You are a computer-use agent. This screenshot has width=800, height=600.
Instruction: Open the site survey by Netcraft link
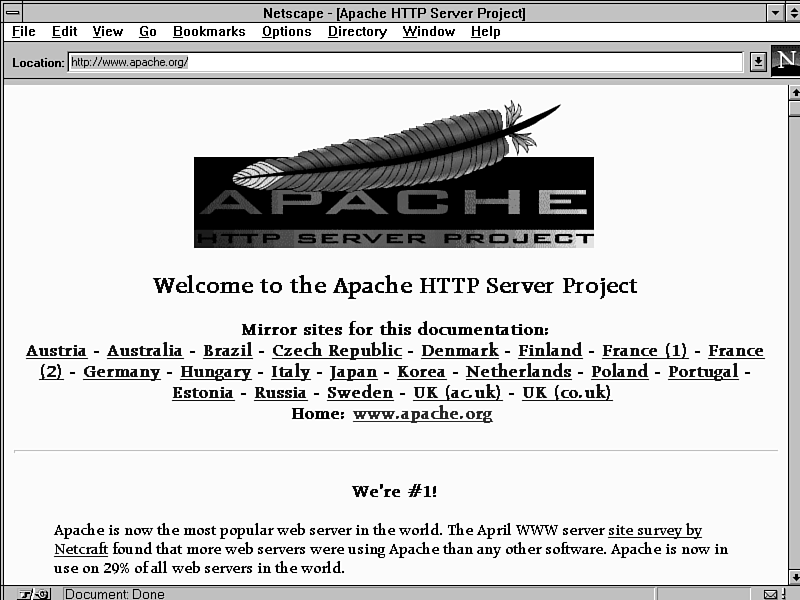tap(655, 531)
